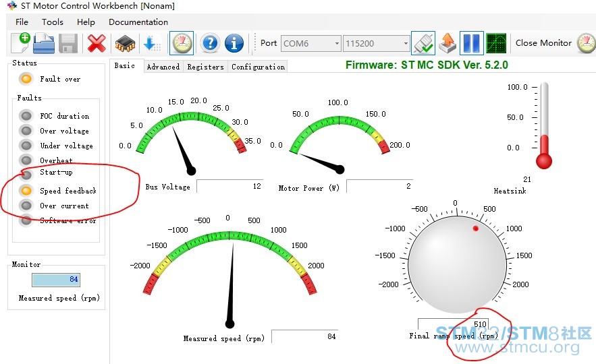The height and width of the screenshot is (364, 596).
Task: Open the Documentation menu
Action: 138,22
